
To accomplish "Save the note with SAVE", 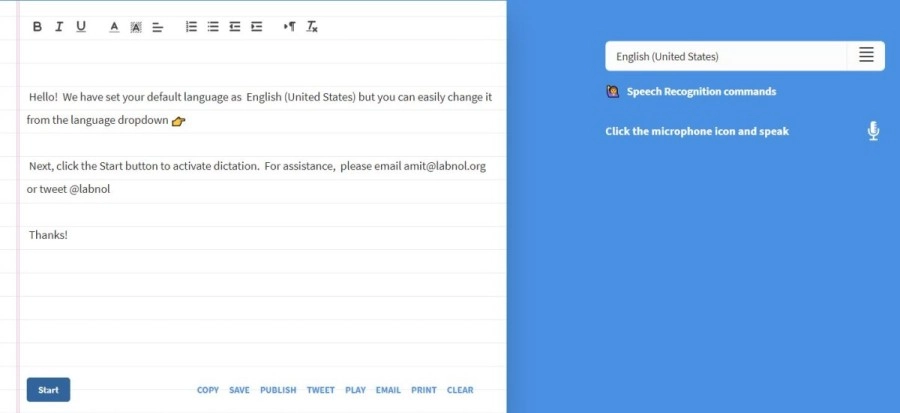I will (x=239, y=390).
